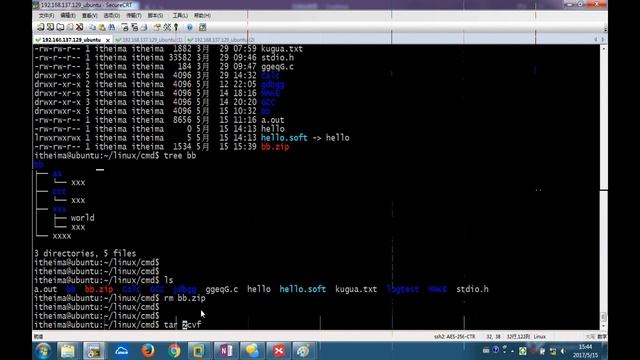The width and height of the screenshot is (640, 360).
Task: Click the Print toolbar icon
Action: (144, 27)
